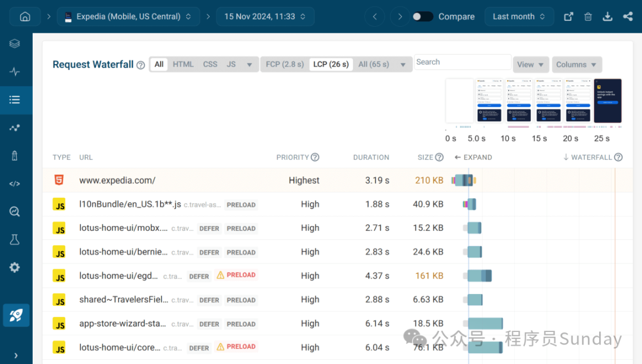Open the app-store-wizard-sta request
This screenshot has height=364, width=642.
pos(122,324)
